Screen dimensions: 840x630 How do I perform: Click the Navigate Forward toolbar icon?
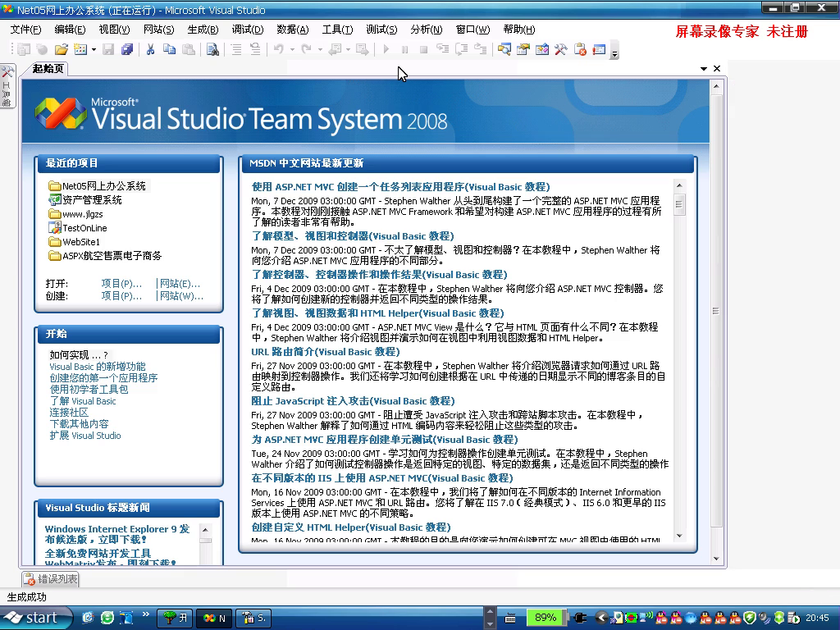click(x=363, y=50)
